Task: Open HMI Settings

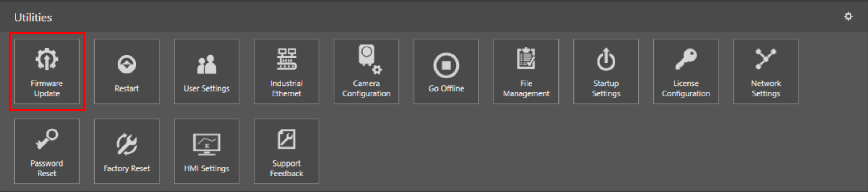Action: 206,151
